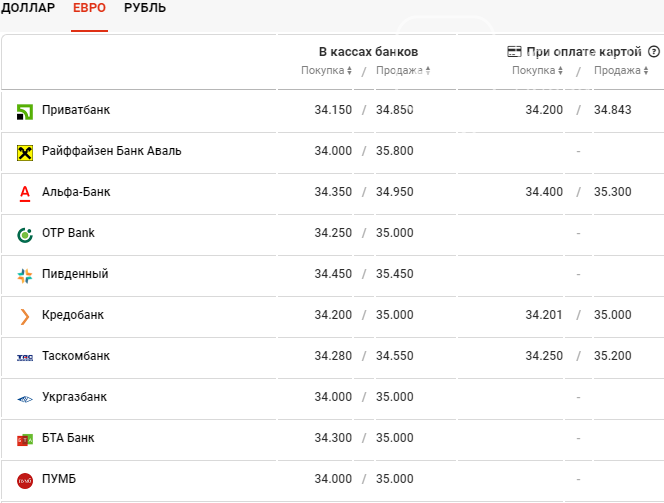Open help icon next to При оплате картой
The height and width of the screenshot is (503, 664).
(x=654, y=51)
